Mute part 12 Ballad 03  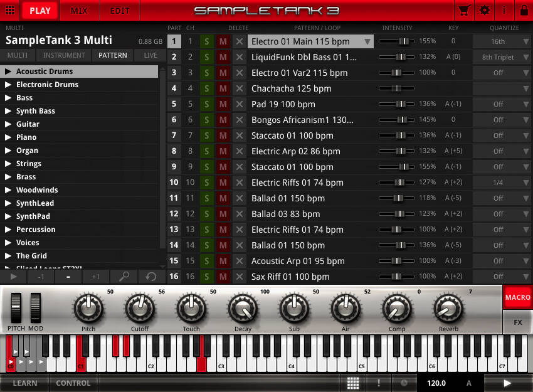click(223, 214)
